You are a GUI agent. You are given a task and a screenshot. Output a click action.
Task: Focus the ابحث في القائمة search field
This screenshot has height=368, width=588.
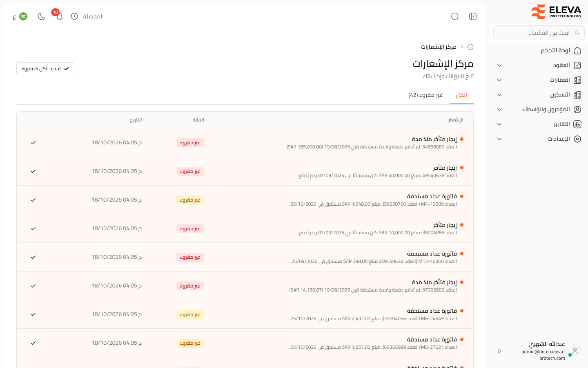tap(539, 33)
